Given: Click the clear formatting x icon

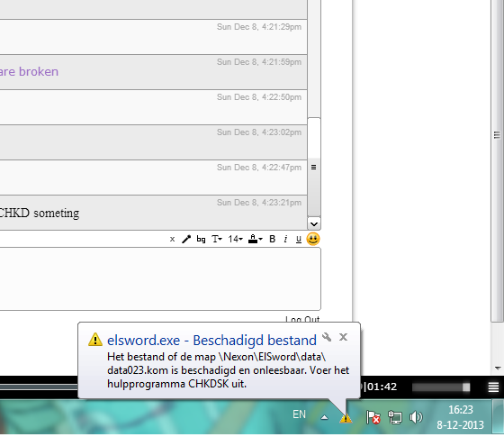Looking at the screenshot, I should (172, 239).
